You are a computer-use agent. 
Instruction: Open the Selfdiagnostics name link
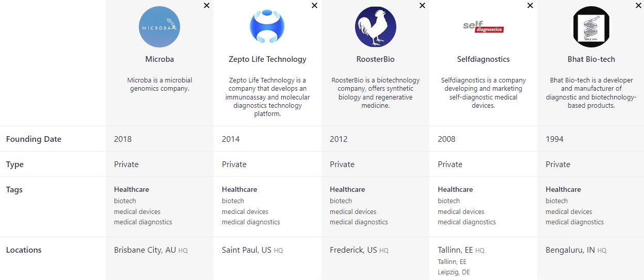point(484,59)
